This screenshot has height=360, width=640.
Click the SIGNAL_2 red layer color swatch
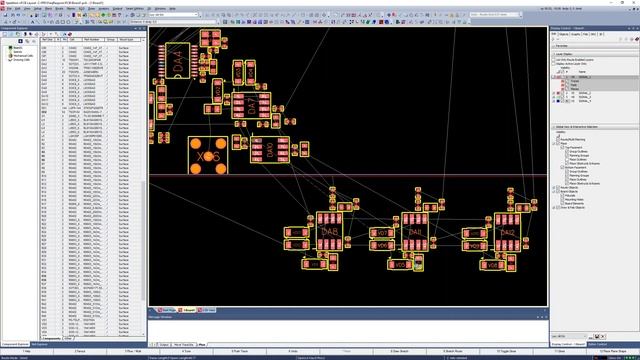(x=558, y=93)
